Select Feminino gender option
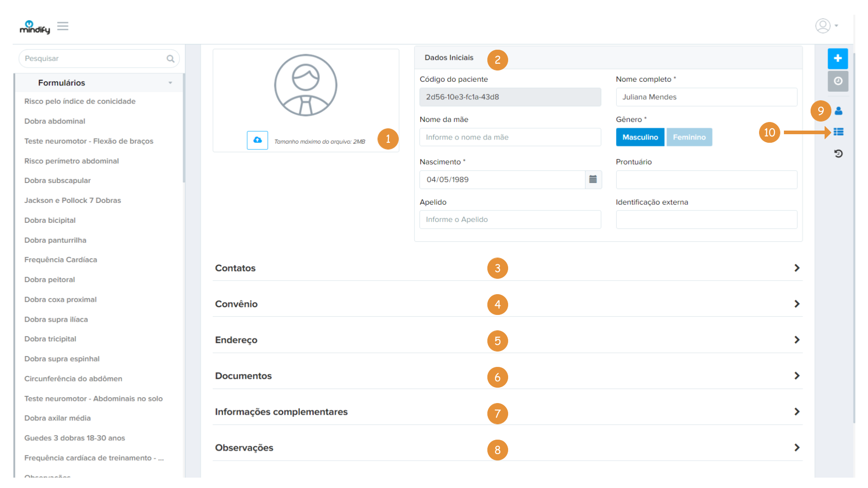The width and height of the screenshot is (868, 488). (x=689, y=137)
